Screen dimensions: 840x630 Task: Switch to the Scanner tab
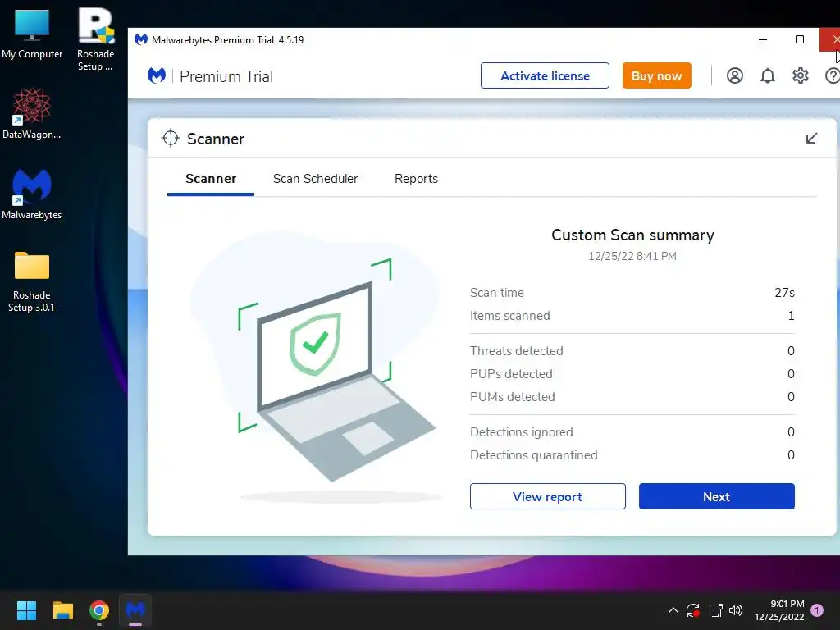coord(211,179)
